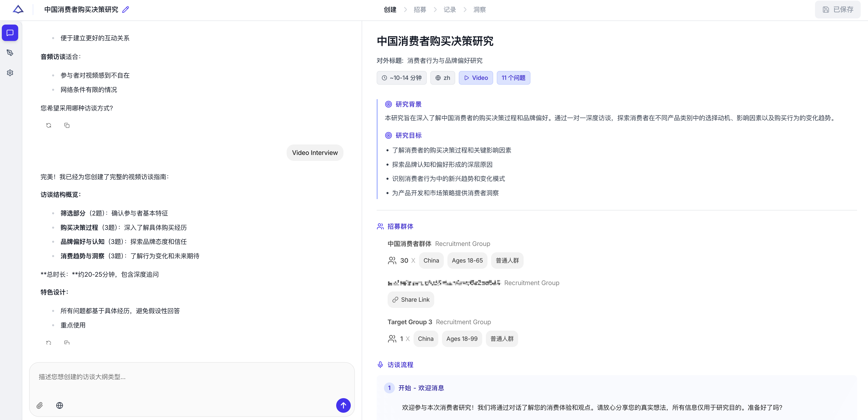Click 普通人群 tag in 中国消费者群体
This screenshot has width=868, height=420.
click(x=507, y=261)
